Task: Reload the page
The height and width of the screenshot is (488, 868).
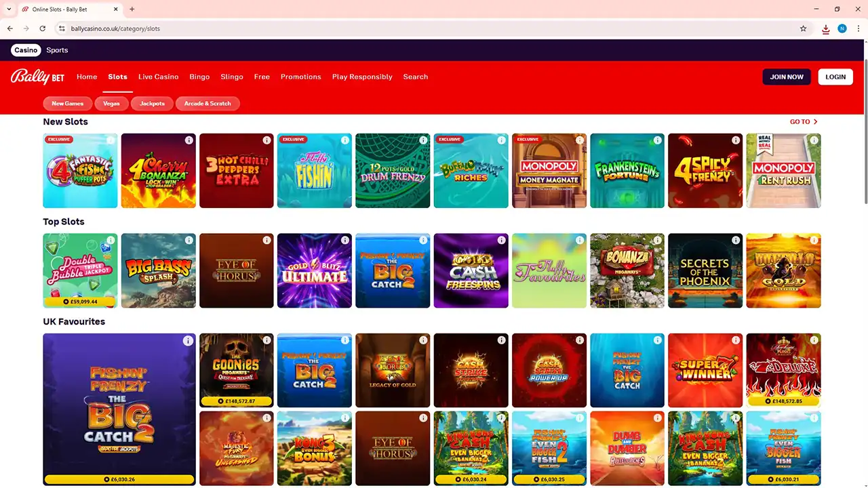Action: (x=42, y=28)
